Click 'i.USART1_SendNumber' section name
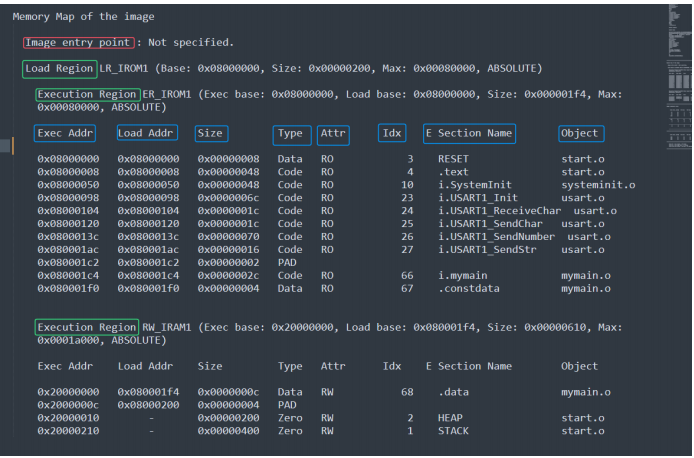Viewport: 694px width, 458px height. 497,237
